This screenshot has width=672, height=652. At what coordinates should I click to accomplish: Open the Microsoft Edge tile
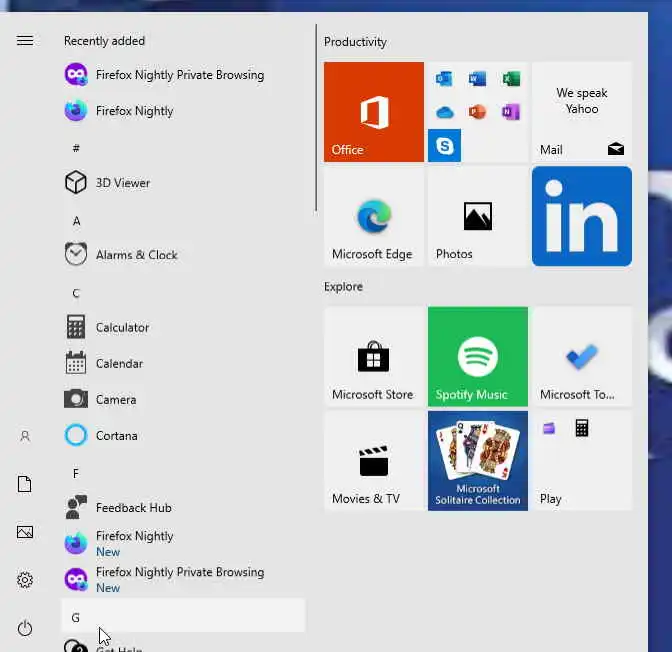click(x=374, y=216)
